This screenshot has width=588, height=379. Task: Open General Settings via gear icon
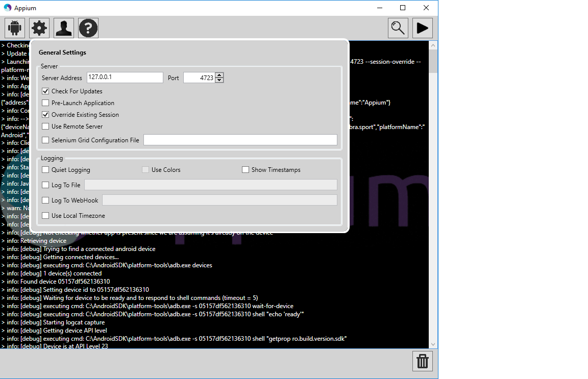click(x=39, y=28)
